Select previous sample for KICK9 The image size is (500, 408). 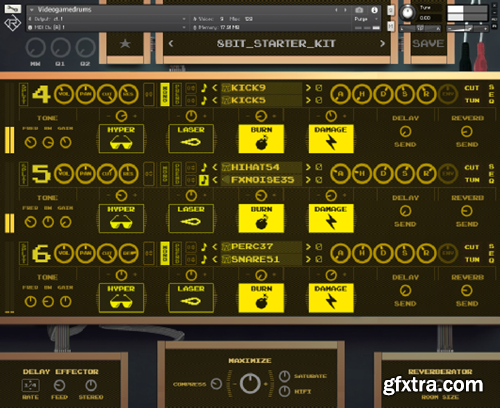(215, 88)
